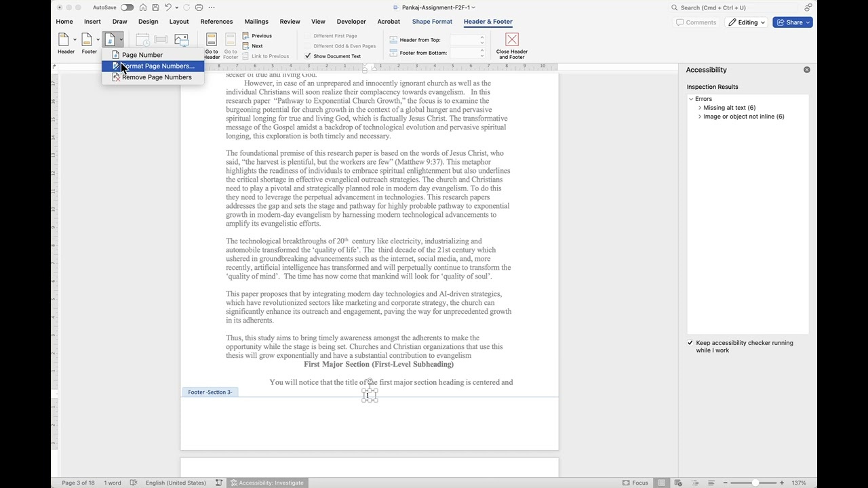The height and width of the screenshot is (488, 868).
Task: Click the Page Number ribbon icon
Action: (109, 40)
